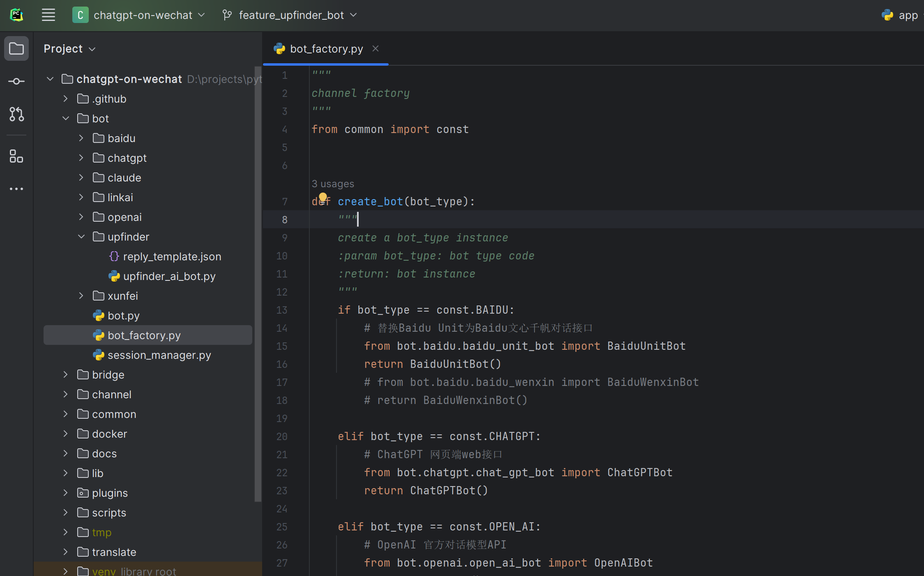Screen dimensions: 924x576
Task: Open the feature_upfinder_bot branch dropdown
Action: tap(290, 15)
